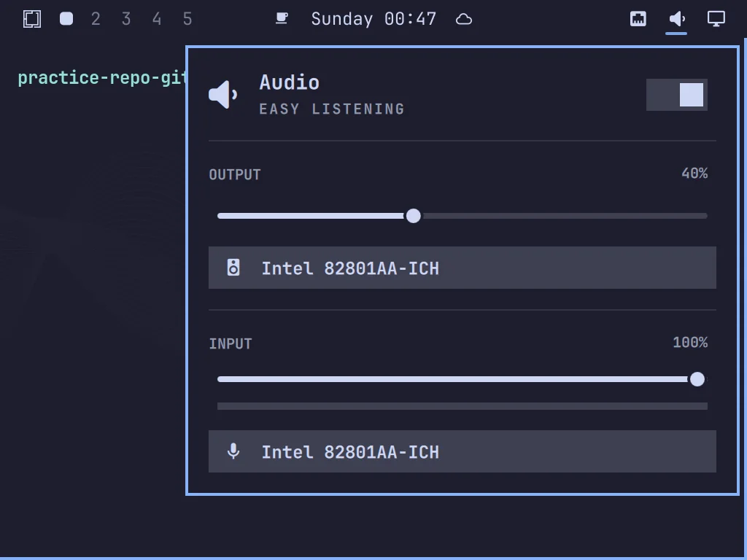The image size is (747, 560).
Task: Click the OUTPUT section label
Action: click(235, 175)
